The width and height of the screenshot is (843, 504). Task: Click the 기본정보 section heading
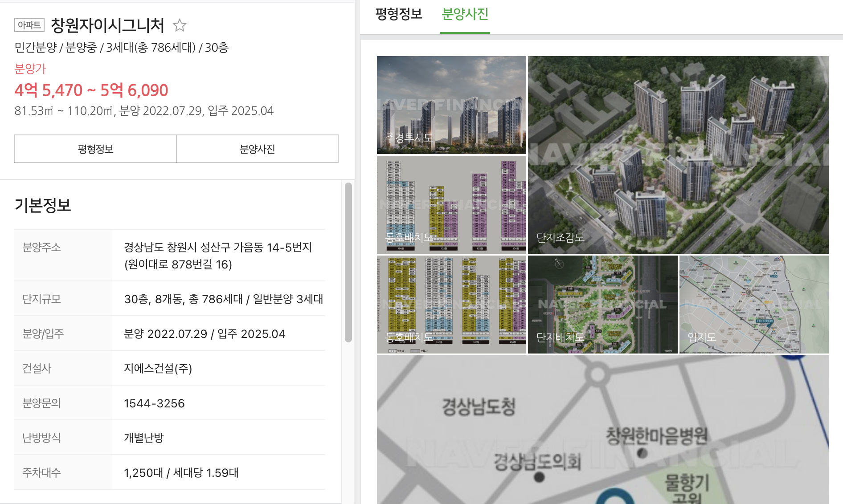(x=43, y=205)
